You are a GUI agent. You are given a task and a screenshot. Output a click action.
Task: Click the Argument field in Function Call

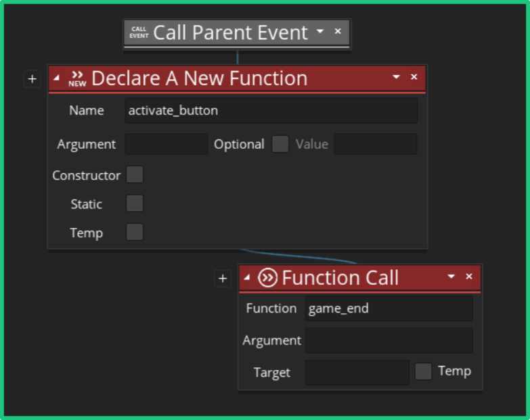389,340
